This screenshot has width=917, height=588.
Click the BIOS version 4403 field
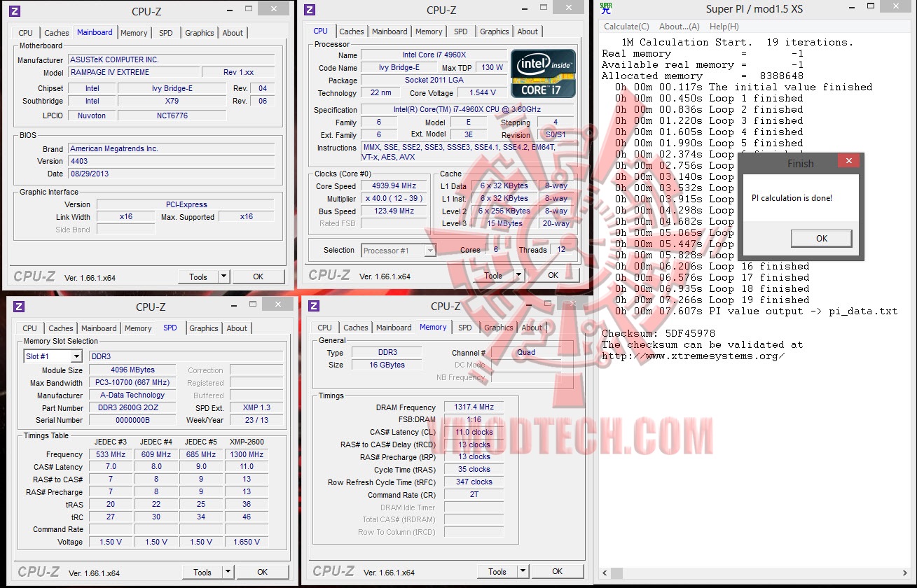click(x=172, y=161)
